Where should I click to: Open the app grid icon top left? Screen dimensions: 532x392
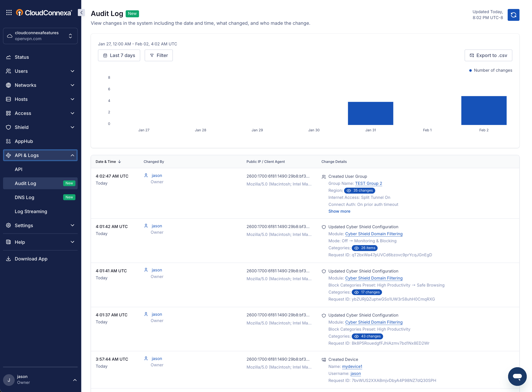9,12
